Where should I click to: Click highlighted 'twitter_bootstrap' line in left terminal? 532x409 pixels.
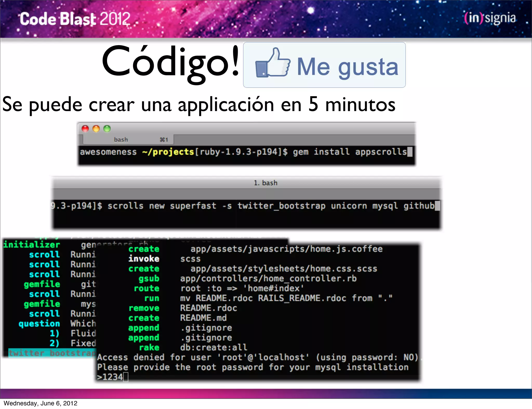[x=52, y=353]
